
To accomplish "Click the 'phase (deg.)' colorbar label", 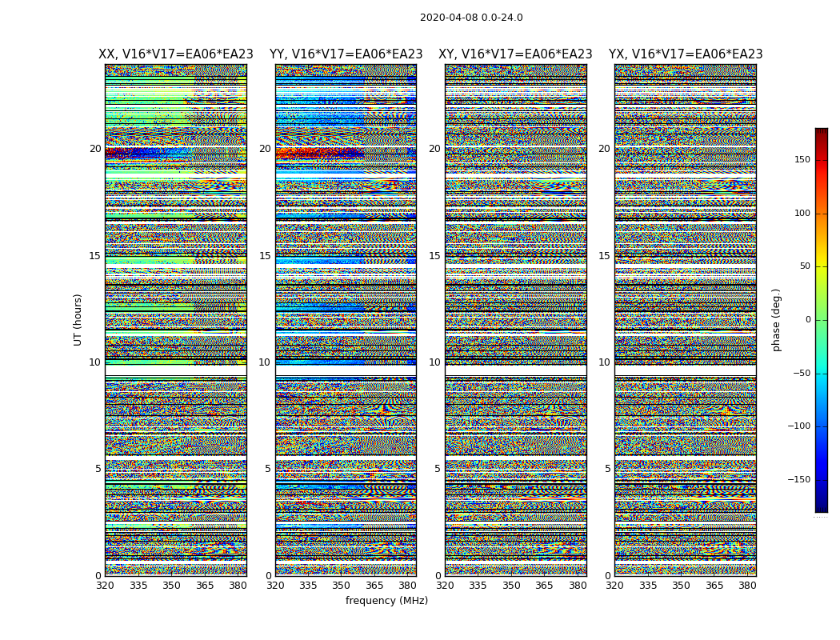I will (x=776, y=320).
